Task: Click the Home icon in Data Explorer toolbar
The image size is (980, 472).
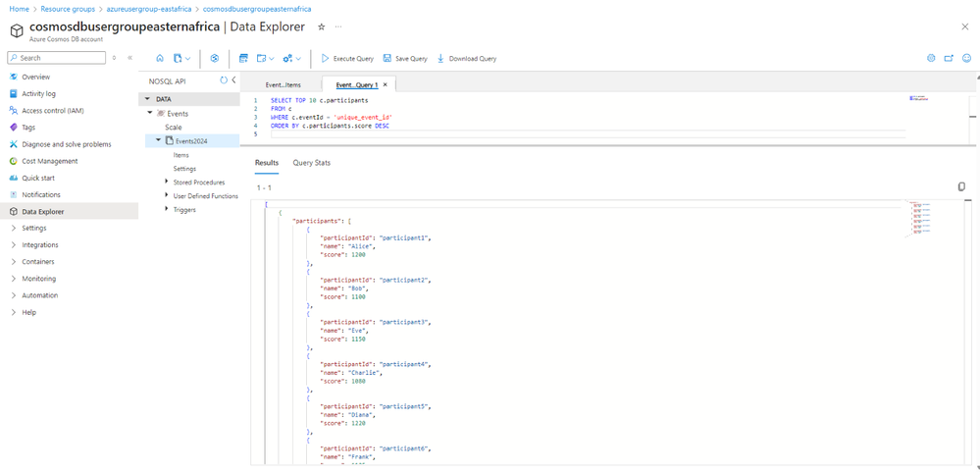Action: pyautogui.click(x=159, y=58)
